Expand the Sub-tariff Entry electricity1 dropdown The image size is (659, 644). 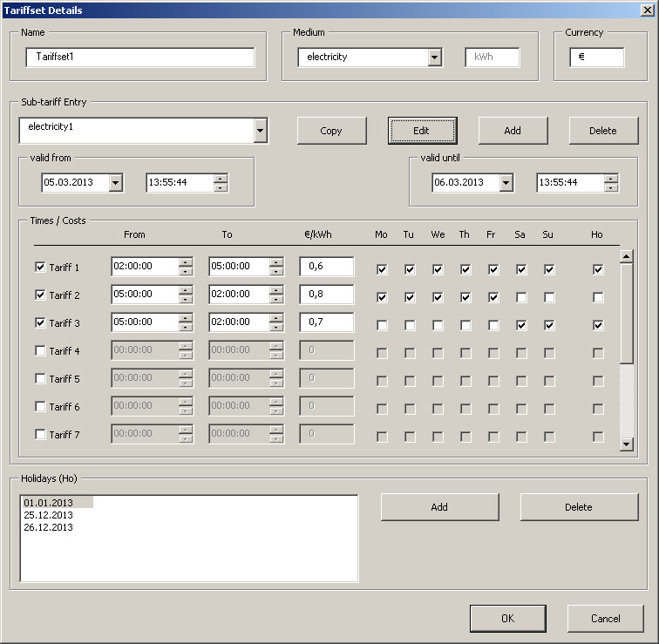point(260,132)
